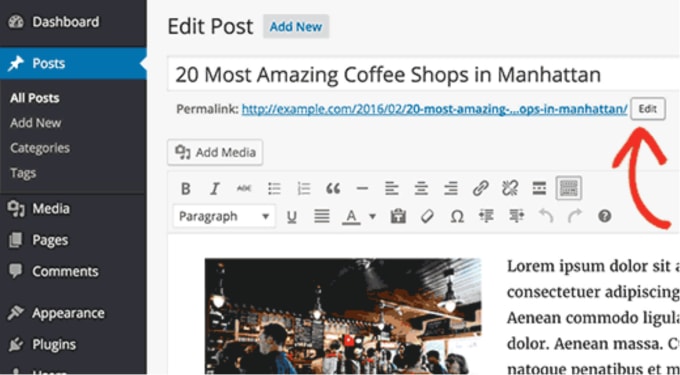Click the text color A swatch
Viewport: 680px width, 375px height.
pos(351,216)
